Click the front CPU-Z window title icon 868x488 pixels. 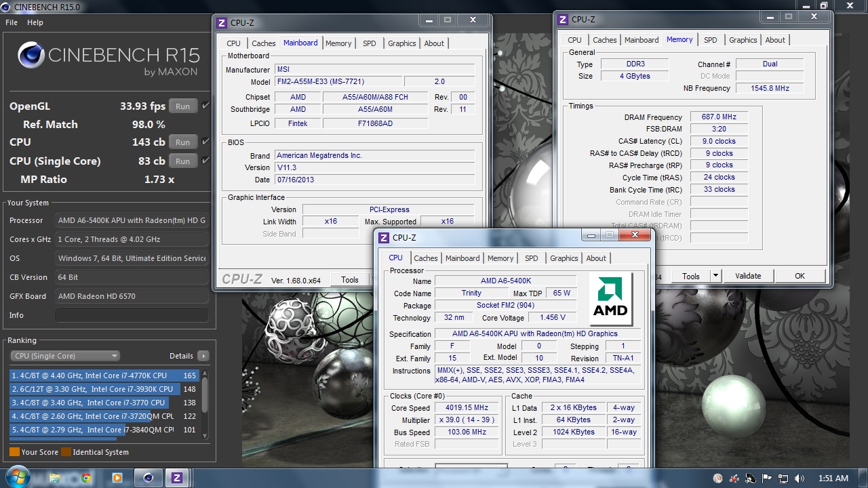point(384,237)
